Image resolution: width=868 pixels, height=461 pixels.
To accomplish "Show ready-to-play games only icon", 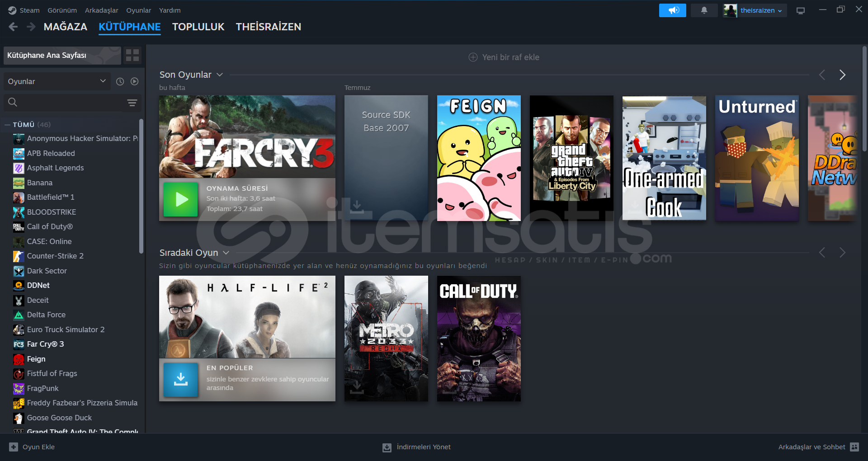I will click(134, 81).
